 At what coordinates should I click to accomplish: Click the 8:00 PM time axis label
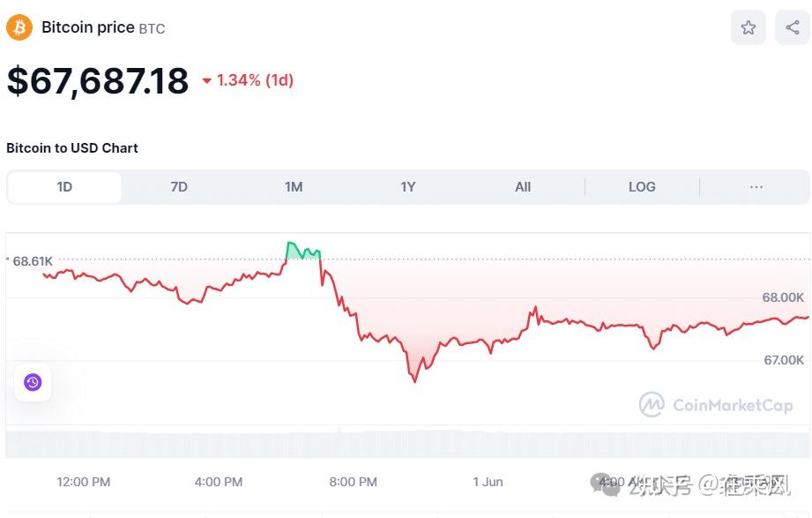pyautogui.click(x=353, y=482)
